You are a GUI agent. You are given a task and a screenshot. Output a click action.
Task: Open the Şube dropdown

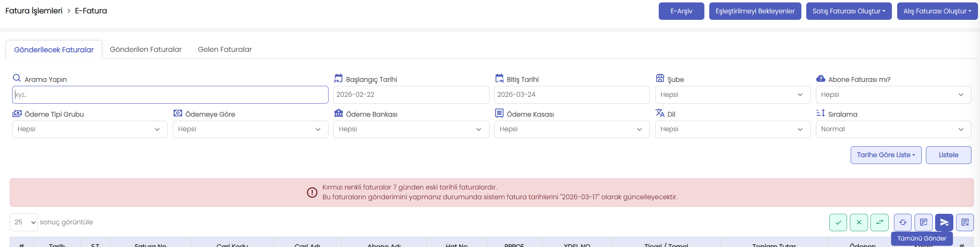coord(732,95)
